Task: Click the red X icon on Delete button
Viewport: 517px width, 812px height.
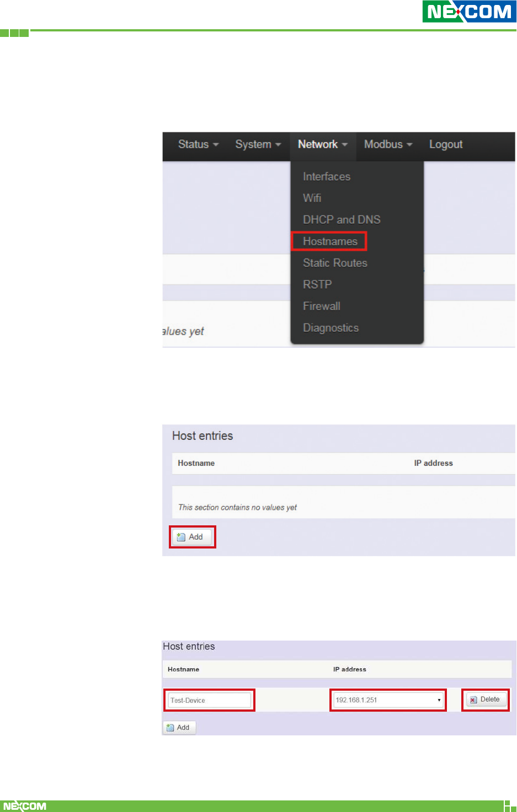Action: point(473,700)
